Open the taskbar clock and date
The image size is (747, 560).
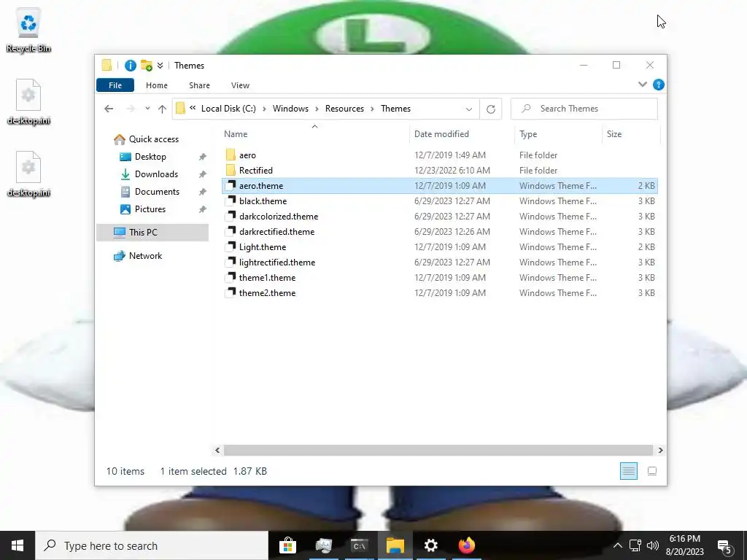pos(684,545)
